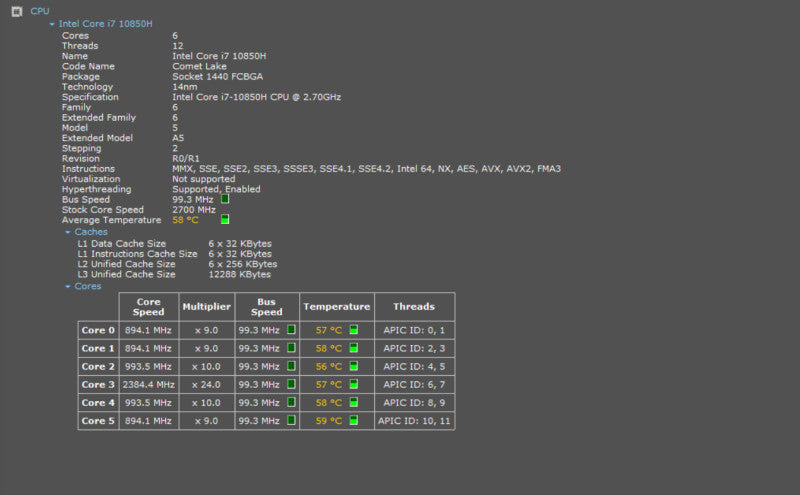Click the Socket 1440 FCBGA package value

tap(217, 77)
